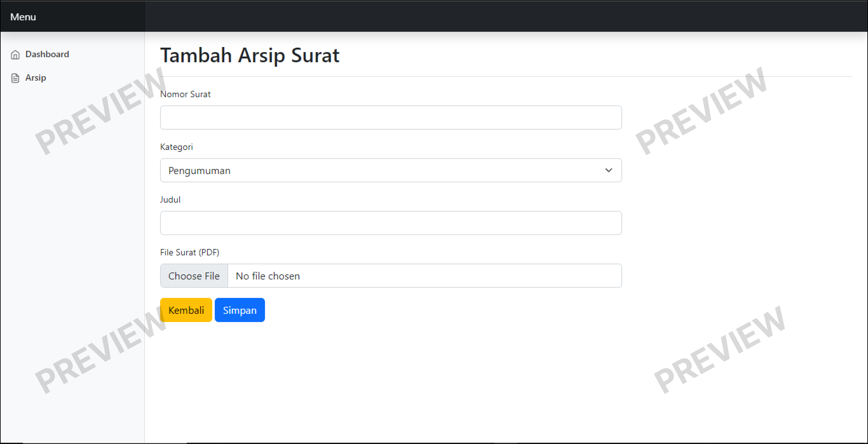Click the Tambah Arsip Surat heading

click(250, 55)
